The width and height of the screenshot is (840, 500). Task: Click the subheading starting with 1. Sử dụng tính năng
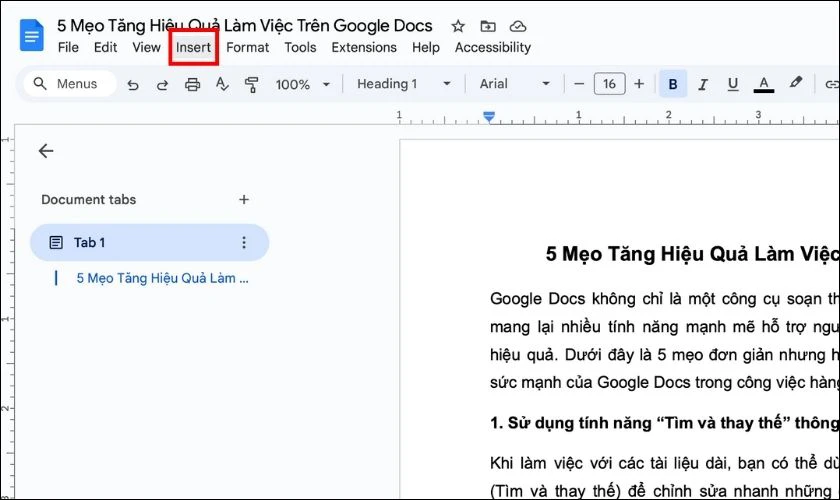tap(664, 423)
